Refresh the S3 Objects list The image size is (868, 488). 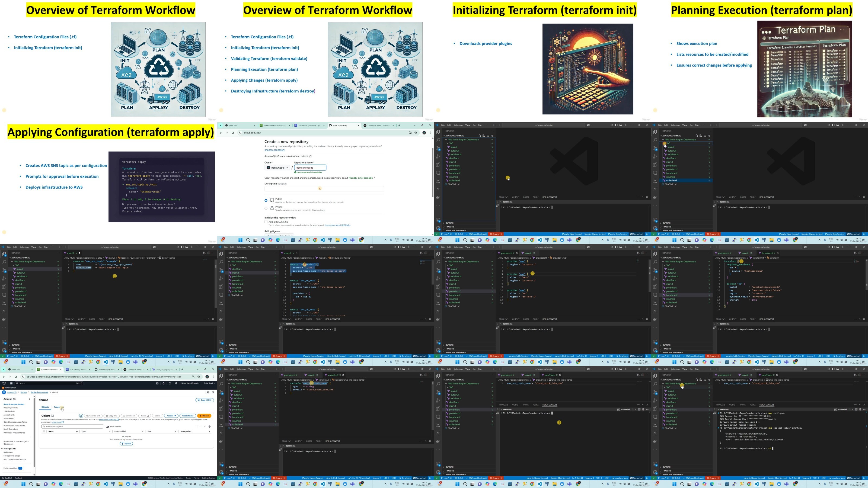click(x=81, y=416)
